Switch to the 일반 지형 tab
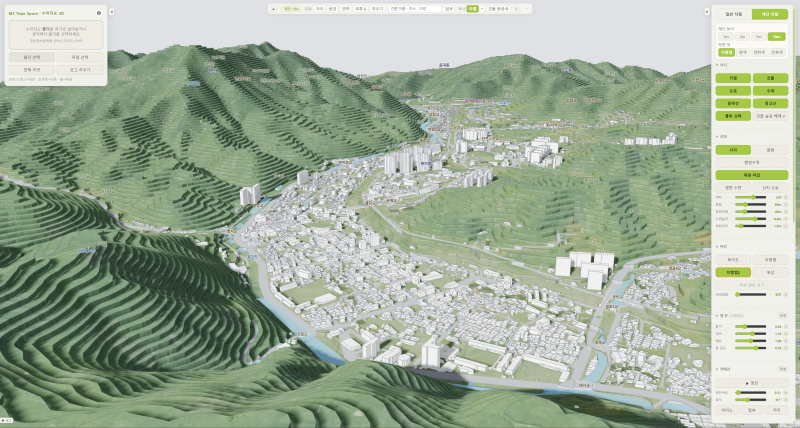800x428 pixels. point(734,14)
